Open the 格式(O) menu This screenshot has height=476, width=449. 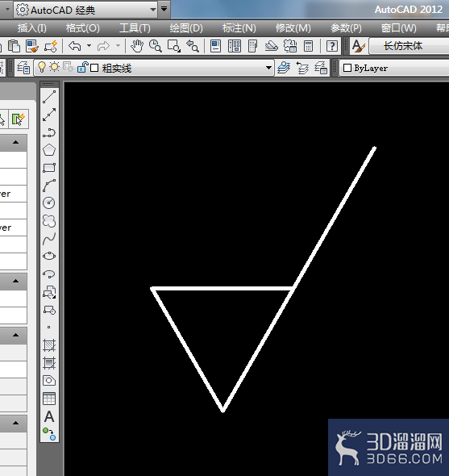click(x=83, y=28)
